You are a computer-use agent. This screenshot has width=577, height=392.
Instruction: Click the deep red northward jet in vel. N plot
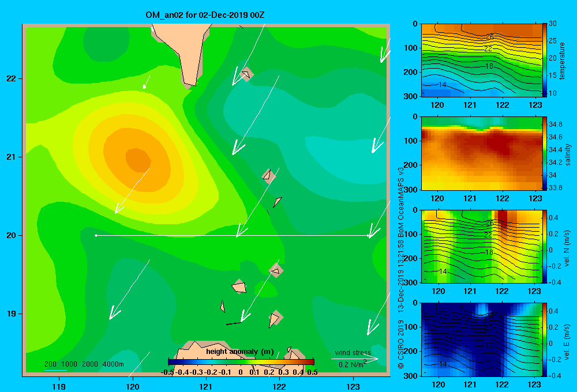pyautogui.click(x=503, y=220)
